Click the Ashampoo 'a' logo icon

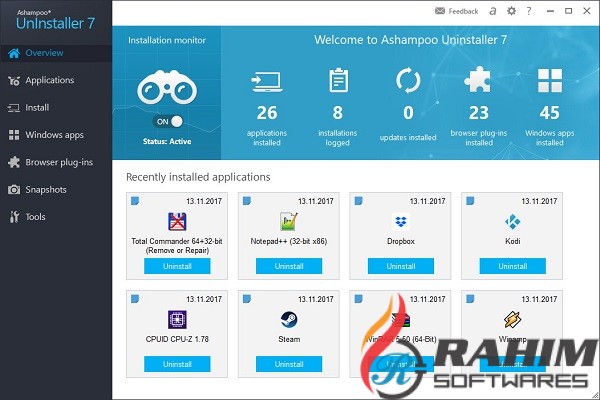pyautogui.click(x=493, y=11)
